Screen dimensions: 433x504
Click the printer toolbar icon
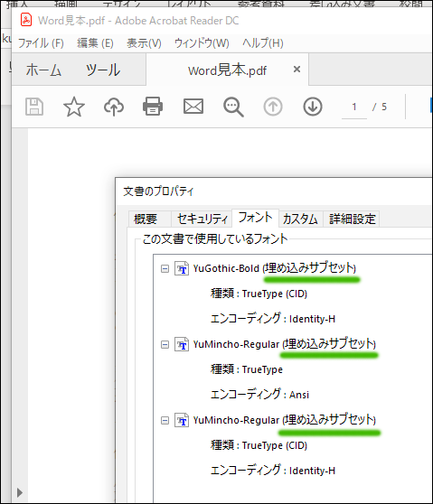click(153, 106)
